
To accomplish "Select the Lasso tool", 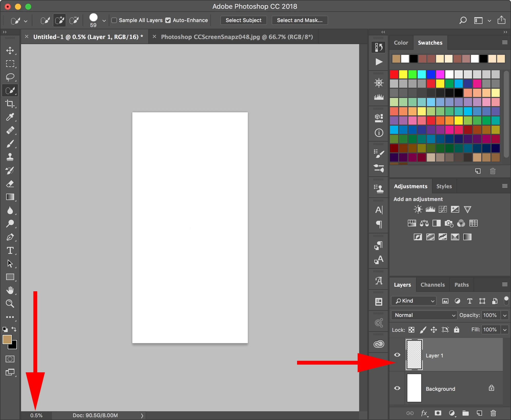I will click(10, 77).
